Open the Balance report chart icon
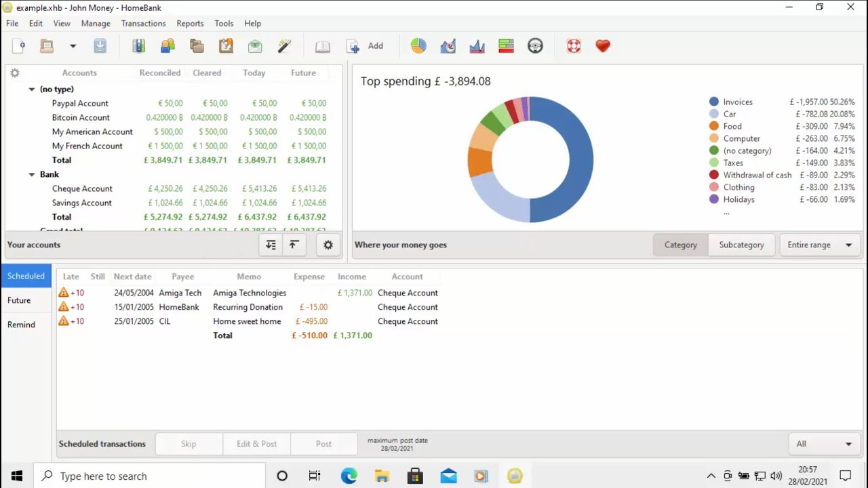 pyautogui.click(x=477, y=46)
